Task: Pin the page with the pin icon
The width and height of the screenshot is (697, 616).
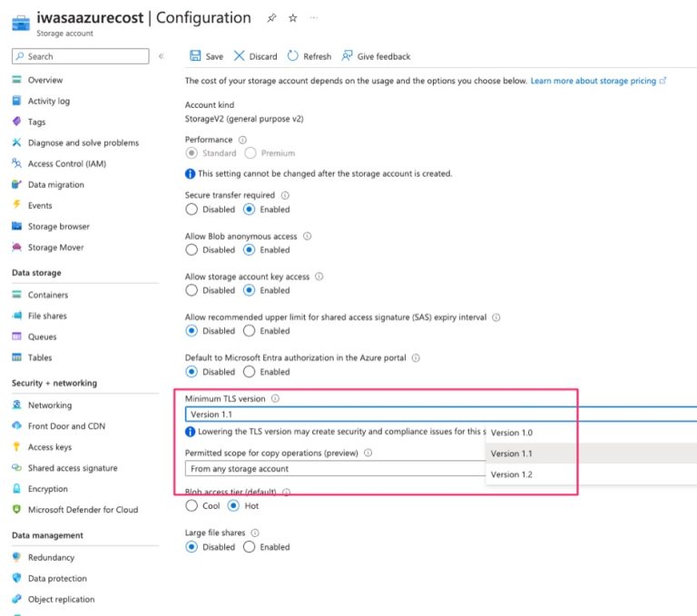Action: [271, 18]
